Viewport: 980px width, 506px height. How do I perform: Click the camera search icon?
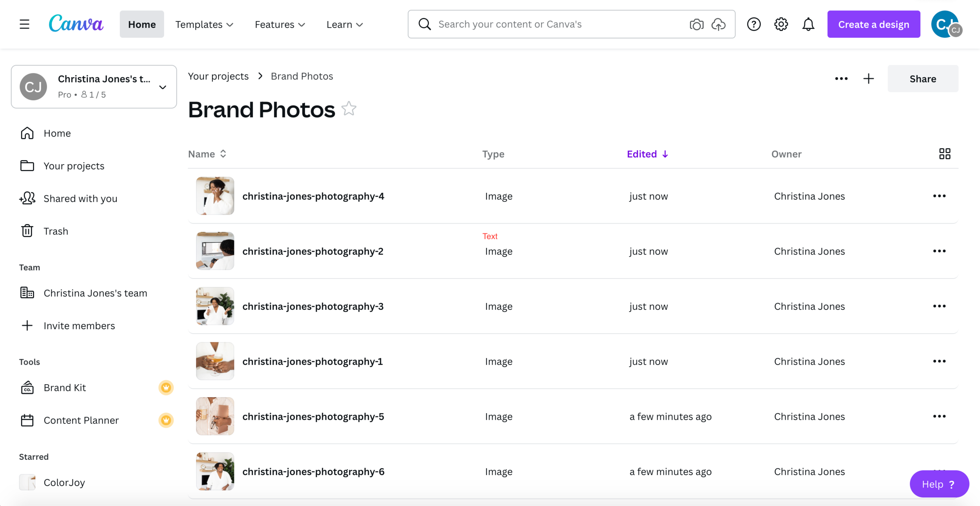click(696, 24)
